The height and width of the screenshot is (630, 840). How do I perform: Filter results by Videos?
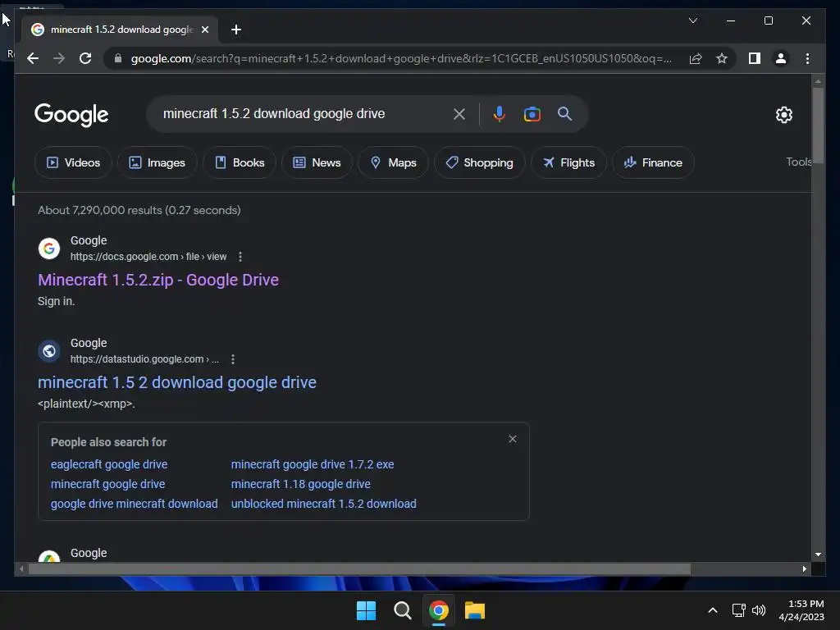pos(73,162)
